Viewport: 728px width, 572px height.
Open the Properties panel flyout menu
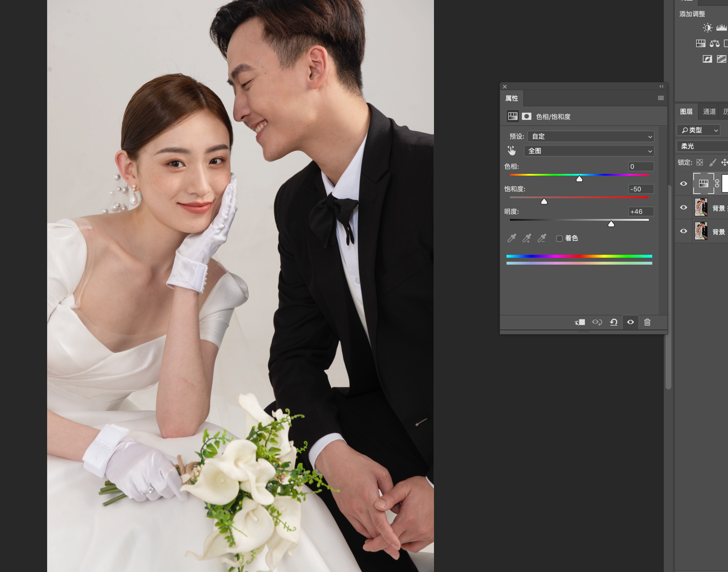point(661,98)
